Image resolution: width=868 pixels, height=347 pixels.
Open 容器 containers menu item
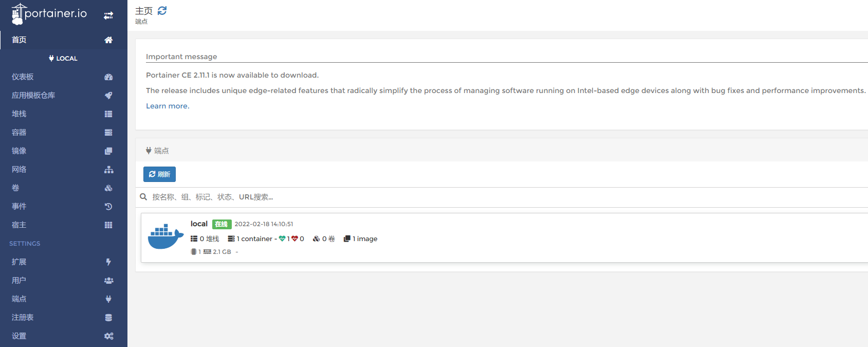[x=19, y=133]
